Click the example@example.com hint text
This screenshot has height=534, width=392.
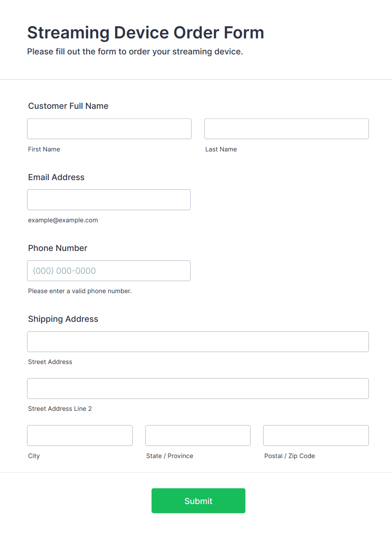63,220
